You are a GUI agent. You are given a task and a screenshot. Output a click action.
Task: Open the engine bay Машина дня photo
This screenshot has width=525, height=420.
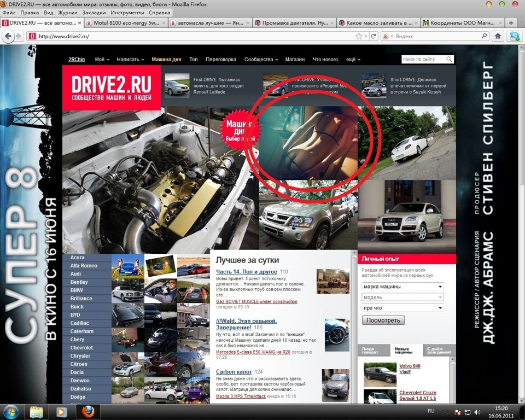[x=160, y=180]
